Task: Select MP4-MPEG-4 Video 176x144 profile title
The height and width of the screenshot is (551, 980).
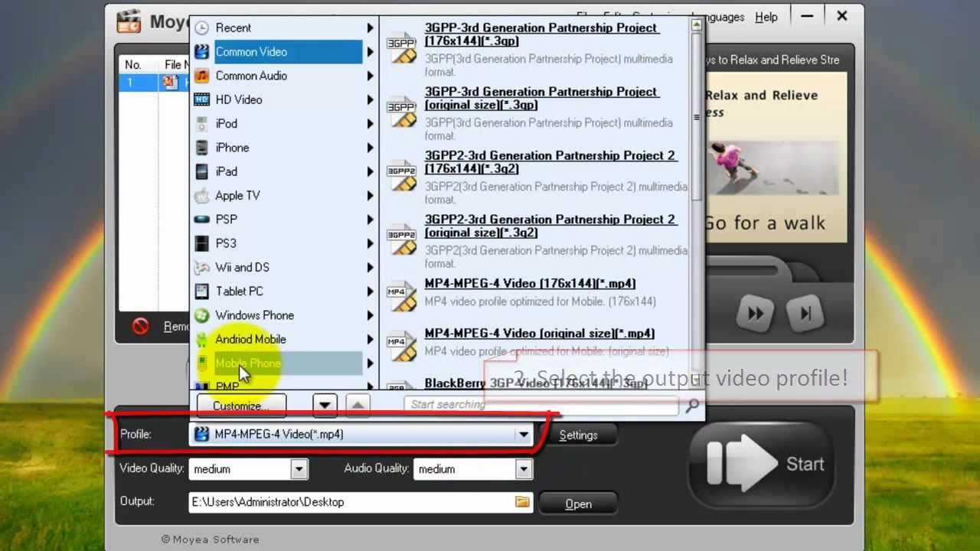Action: pos(530,283)
